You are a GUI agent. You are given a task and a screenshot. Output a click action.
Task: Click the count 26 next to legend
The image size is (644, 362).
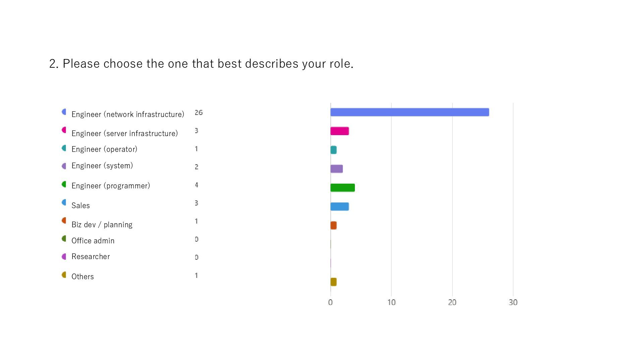pyautogui.click(x=199, y=113)
